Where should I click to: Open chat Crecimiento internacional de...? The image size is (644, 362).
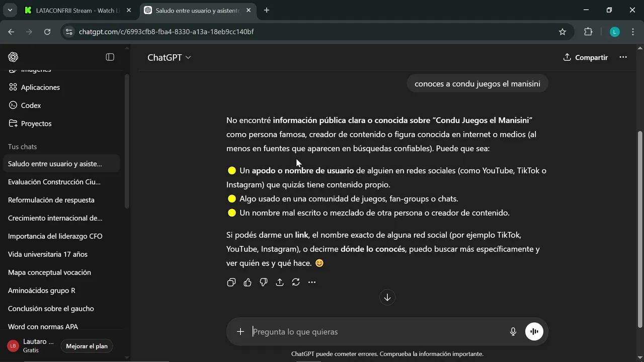click(x=61, y=218)
